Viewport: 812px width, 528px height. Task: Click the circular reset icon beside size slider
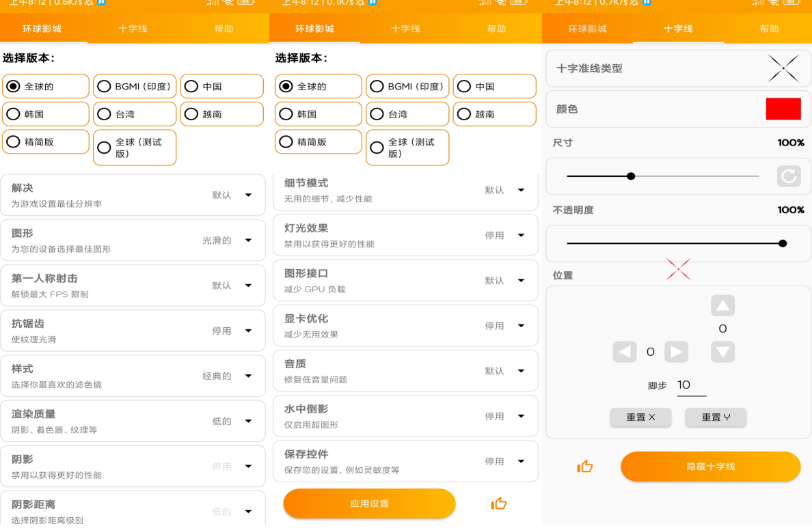click(x=789, y=176)
